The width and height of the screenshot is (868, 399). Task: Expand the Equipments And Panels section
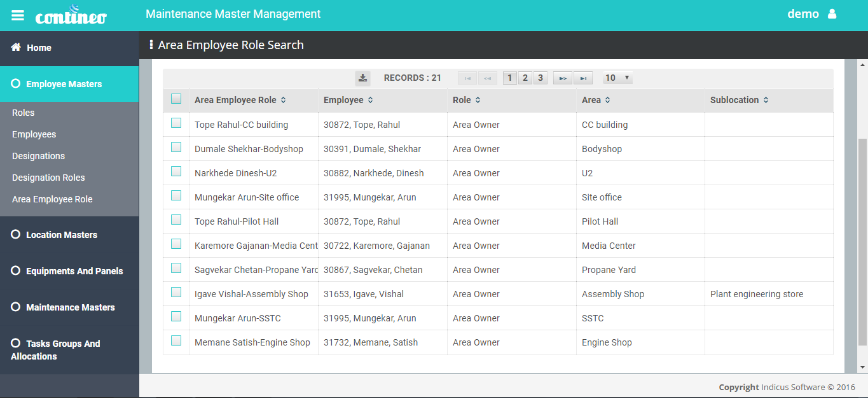click(x=69, y=271)
